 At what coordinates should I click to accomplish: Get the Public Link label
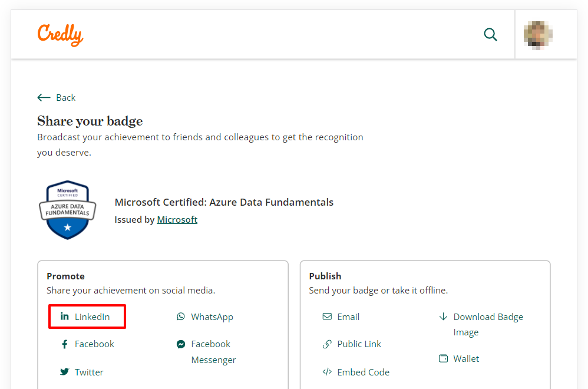tap(359, 344)
